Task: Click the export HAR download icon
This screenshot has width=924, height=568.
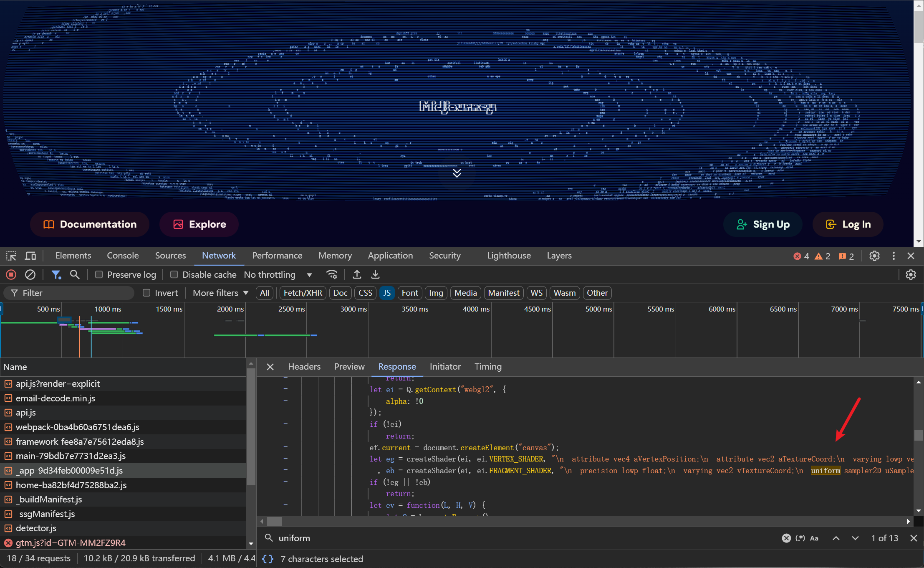Action: 375,274
